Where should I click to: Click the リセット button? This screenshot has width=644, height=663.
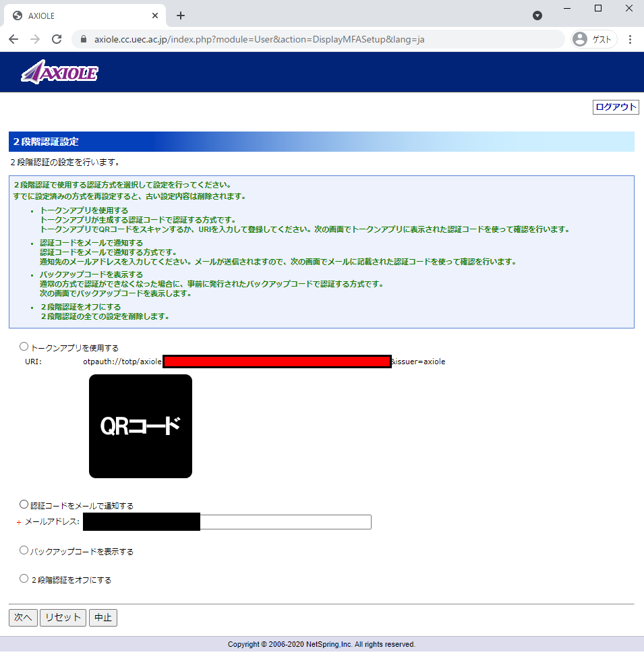click(x=63, y=618)
